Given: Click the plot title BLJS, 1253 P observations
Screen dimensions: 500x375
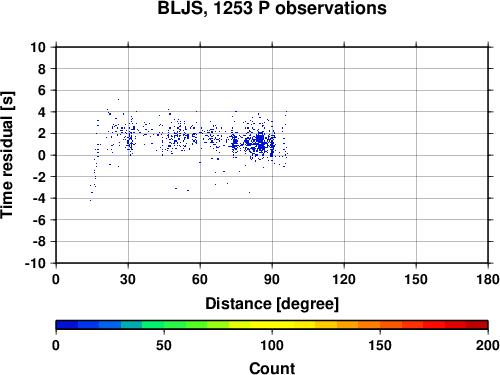Looking at the screenshot, I should click(x=272, y=8).
